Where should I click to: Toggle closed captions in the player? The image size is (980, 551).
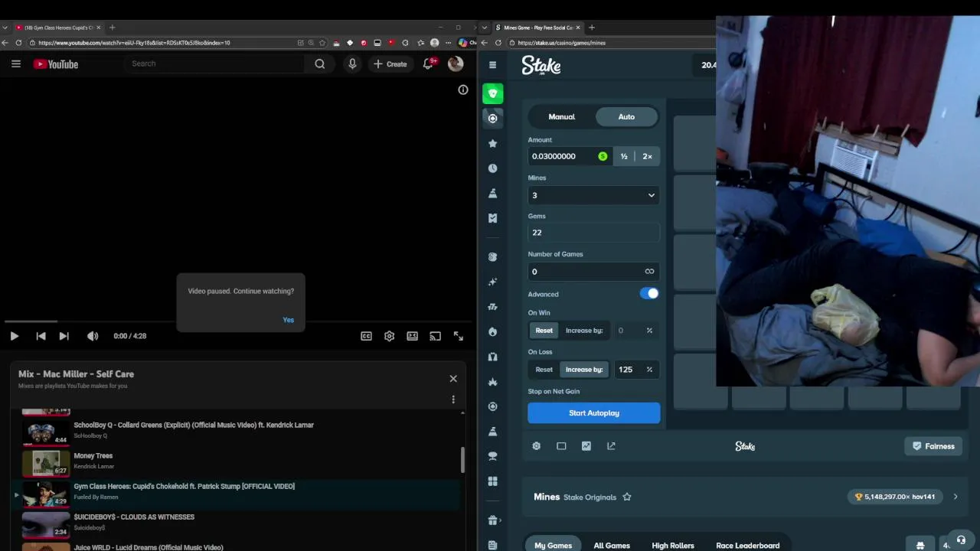tap(366, 336)
